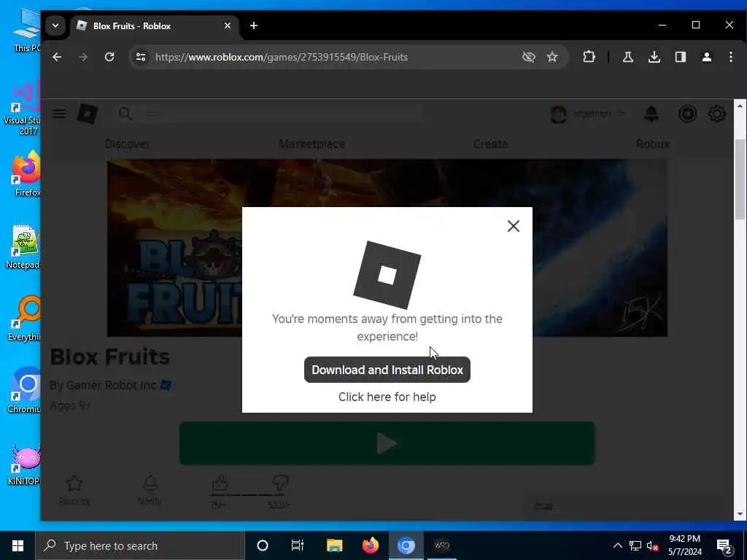This screenshot has height=560, width=747.
Task: Toggle the browser side panel
Action: [681, 57]
